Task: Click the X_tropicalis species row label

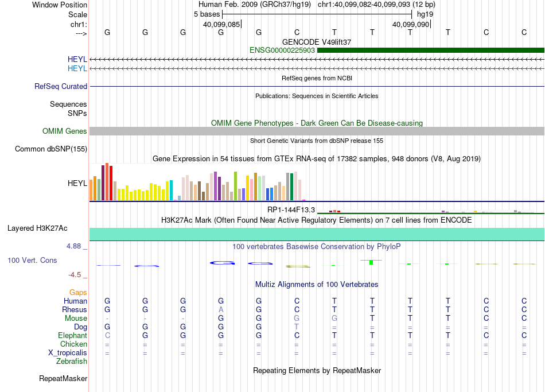Action: pyautogui.click(x=68, y=353)
